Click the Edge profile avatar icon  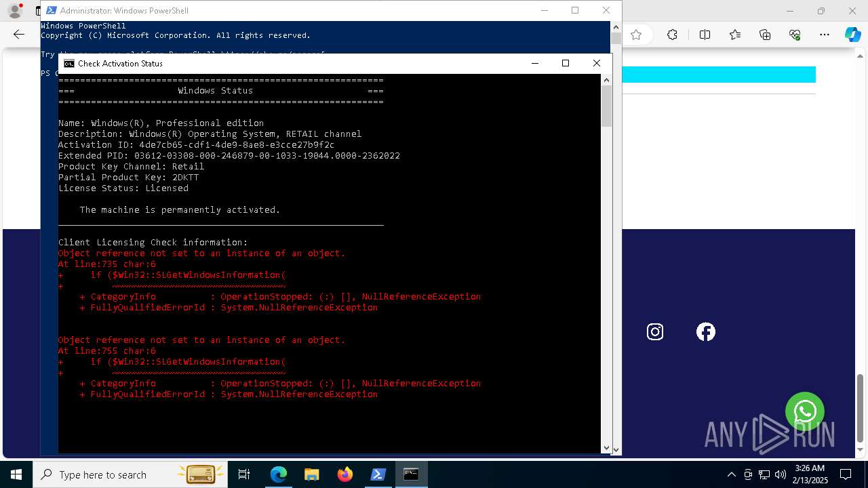(15, 11)
